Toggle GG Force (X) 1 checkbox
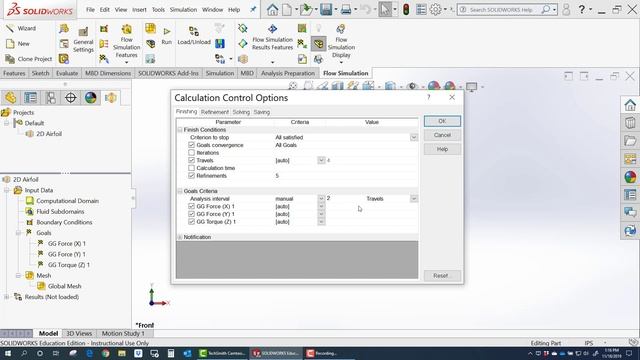Image resolution: width=640 pixels, height=360 pixels. point(191,206)
